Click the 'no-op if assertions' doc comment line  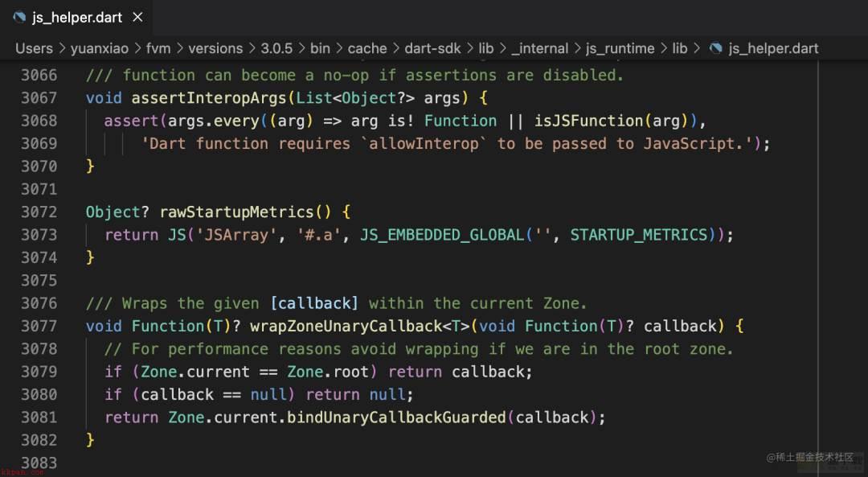(354, 76)
